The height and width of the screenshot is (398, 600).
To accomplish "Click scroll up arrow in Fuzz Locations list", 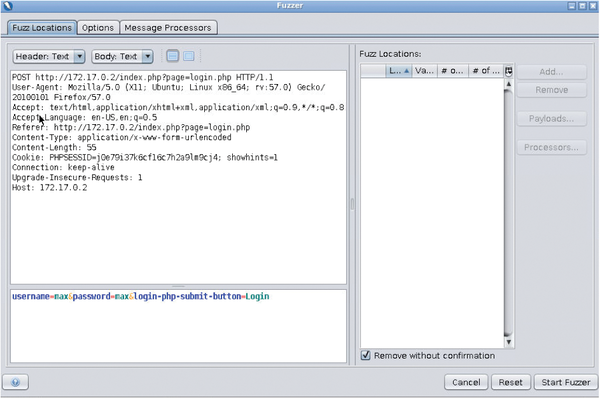I will pyautogui.click(x=509, y=84).
